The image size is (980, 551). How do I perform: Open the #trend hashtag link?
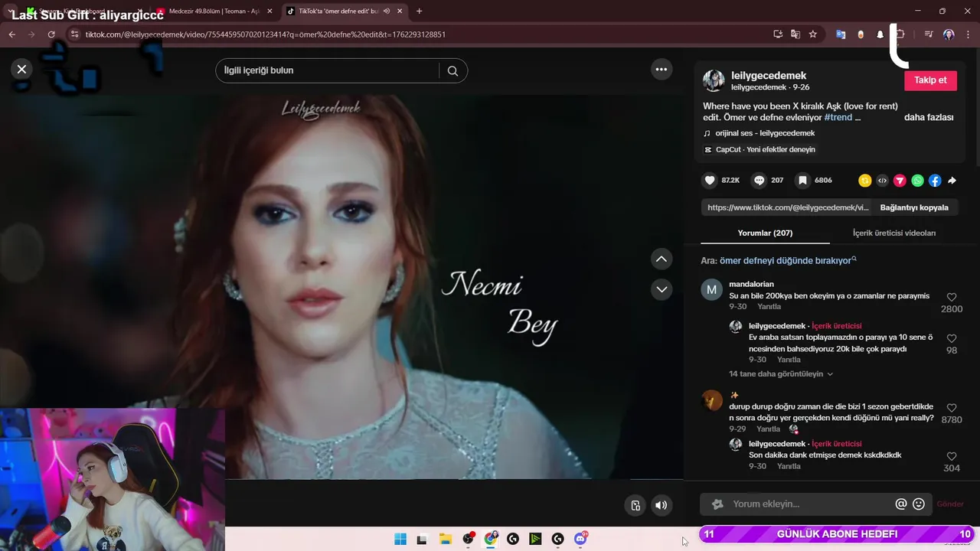[838, 118]
